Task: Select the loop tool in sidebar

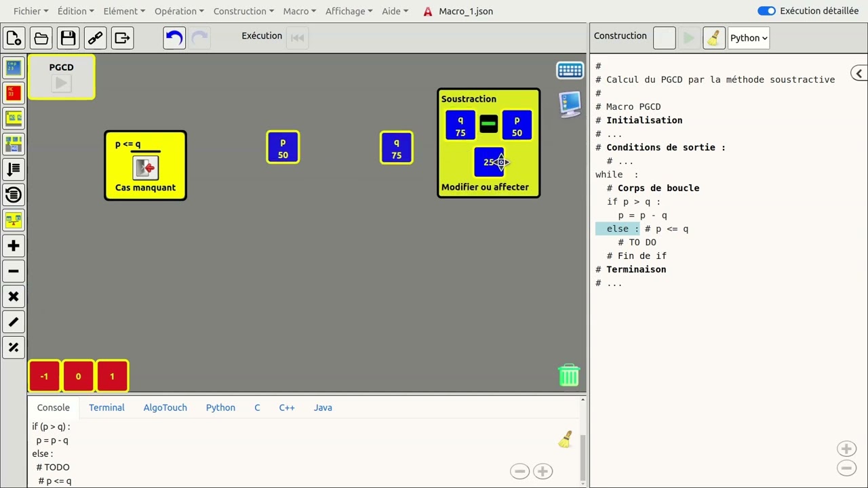Action: point(14,195)
